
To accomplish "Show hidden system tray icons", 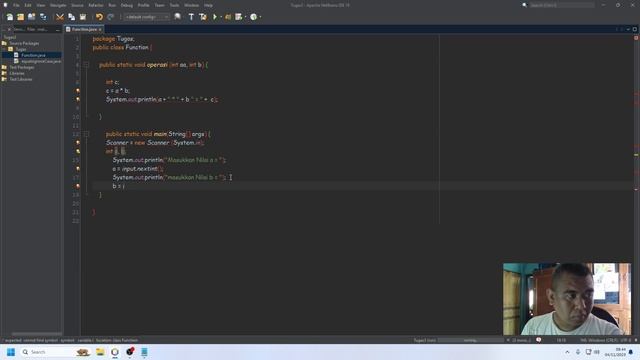I will pyautogui.click(x=567, y=352).
